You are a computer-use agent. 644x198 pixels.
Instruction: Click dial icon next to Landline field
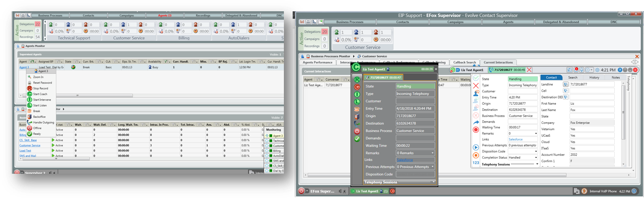coord(566,84)
